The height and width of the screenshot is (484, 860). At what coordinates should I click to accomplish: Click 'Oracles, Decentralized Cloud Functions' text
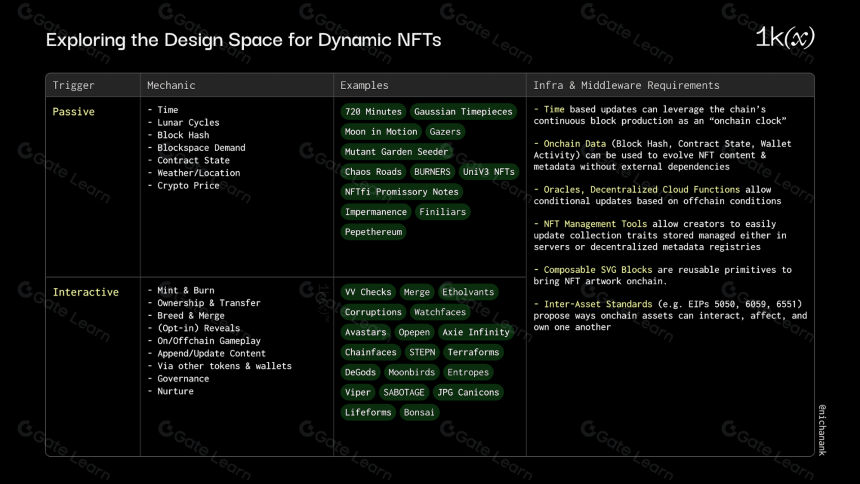click(642, 189)
